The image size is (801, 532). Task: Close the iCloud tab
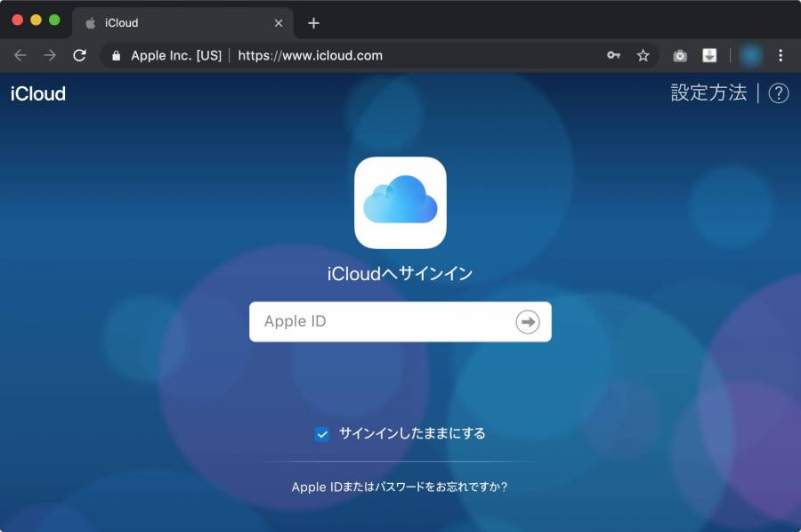279,23
